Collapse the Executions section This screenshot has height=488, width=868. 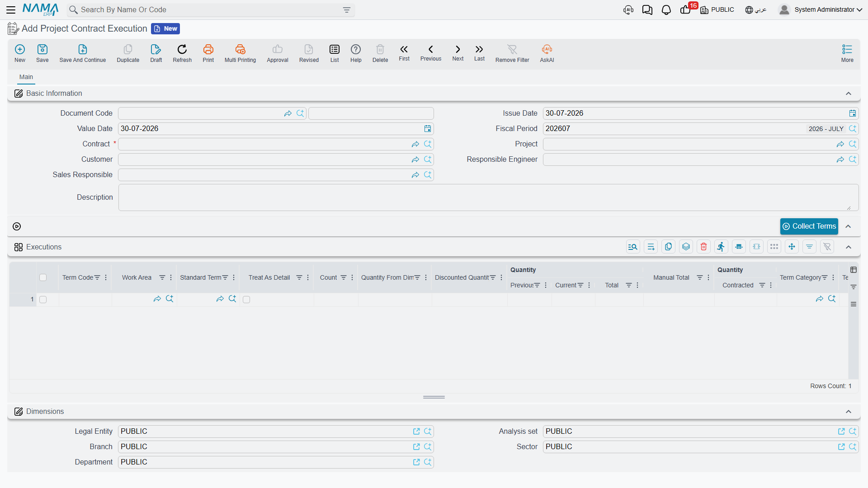(849, 247)
